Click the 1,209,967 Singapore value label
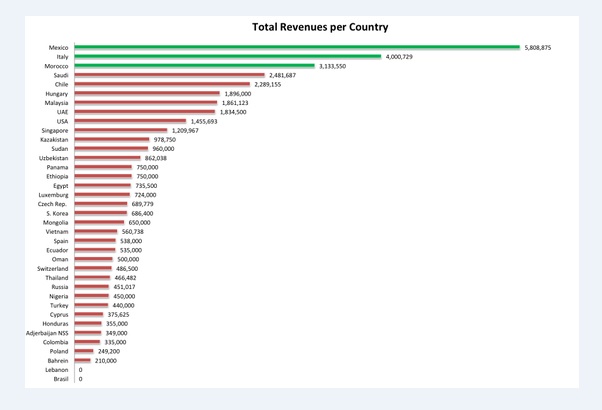This screenshot has width=602, height=410. (x=185, y=131)
